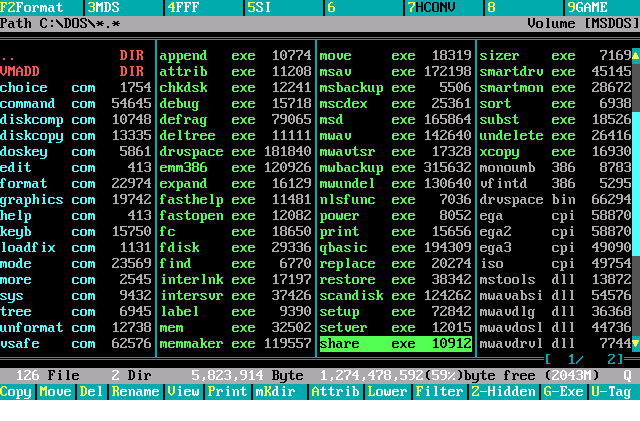Launch the 5 SI function entry
The image size is (640, 421).
coord(284,7)
